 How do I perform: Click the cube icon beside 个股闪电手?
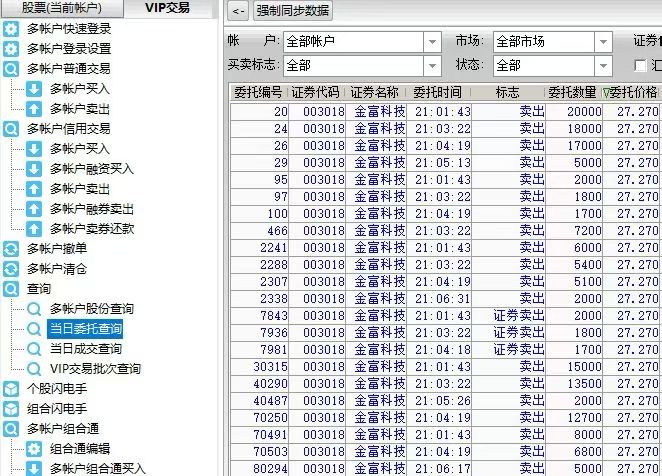[x=11, y=389]
